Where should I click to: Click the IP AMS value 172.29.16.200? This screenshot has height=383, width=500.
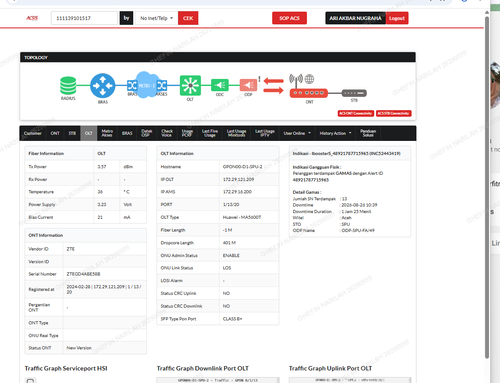click(x=237, y=192)
